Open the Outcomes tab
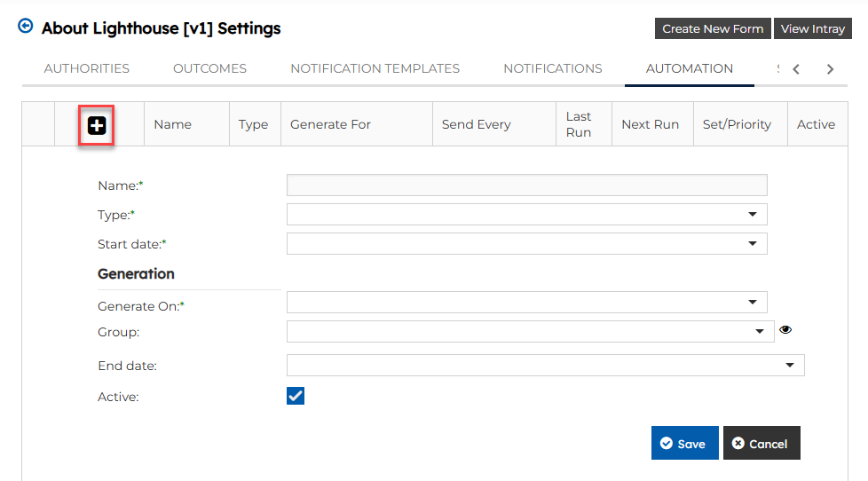 (x=209, y=68)
